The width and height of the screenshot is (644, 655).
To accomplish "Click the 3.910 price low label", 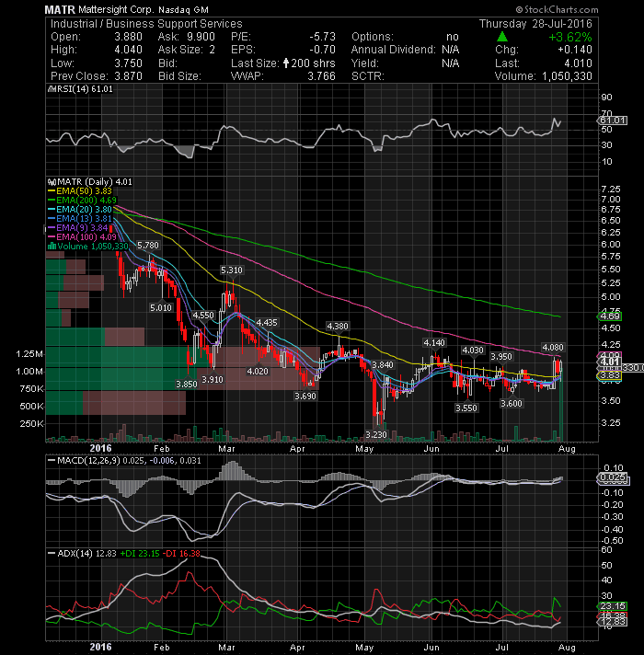I will click(x=213, y=379).
